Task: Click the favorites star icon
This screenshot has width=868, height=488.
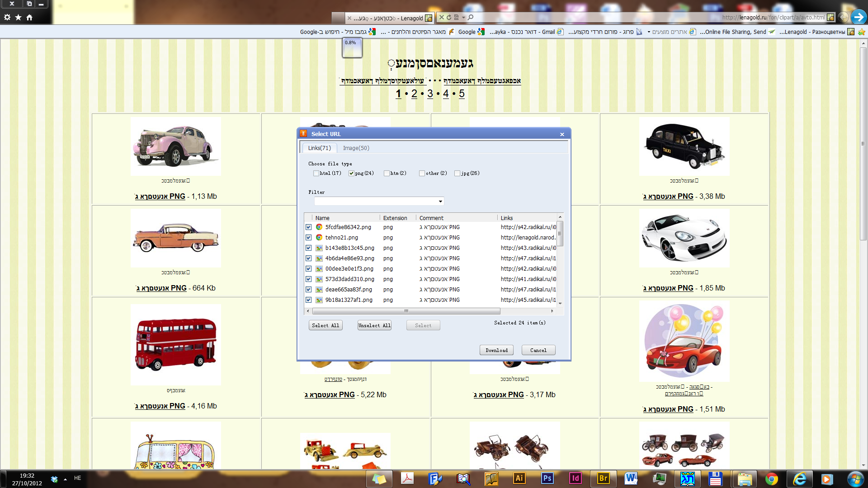Action: [x=18, y=17]
